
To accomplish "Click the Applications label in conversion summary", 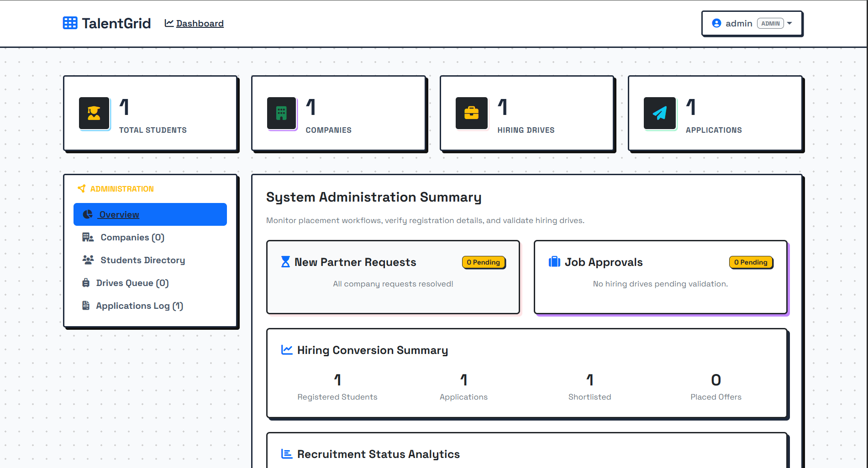I will tap(463, 397).
